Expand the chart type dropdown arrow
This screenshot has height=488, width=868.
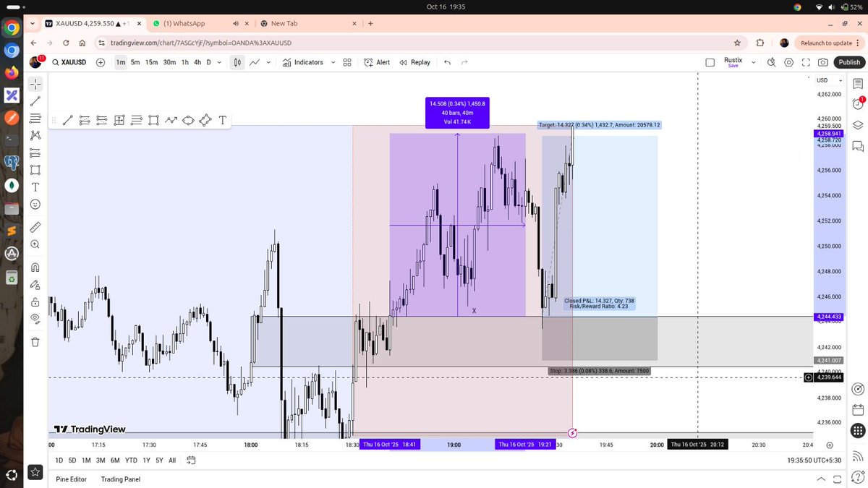point(268,62)
